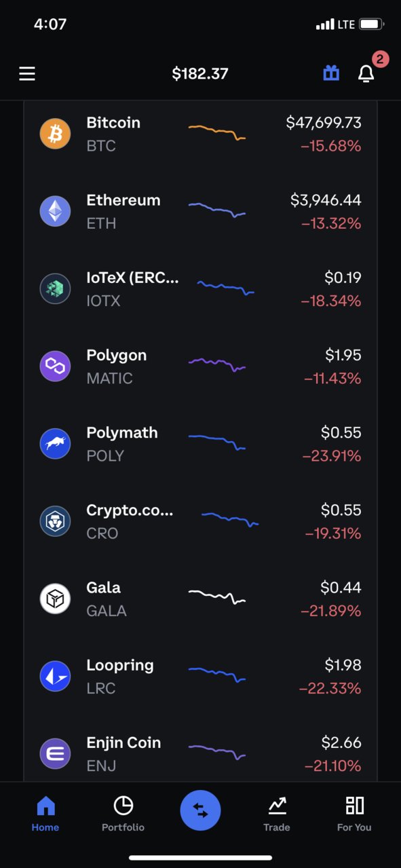Select the Home tab
Image resolution: width=401 pixels, height=868 pixels.
[45, 813]
